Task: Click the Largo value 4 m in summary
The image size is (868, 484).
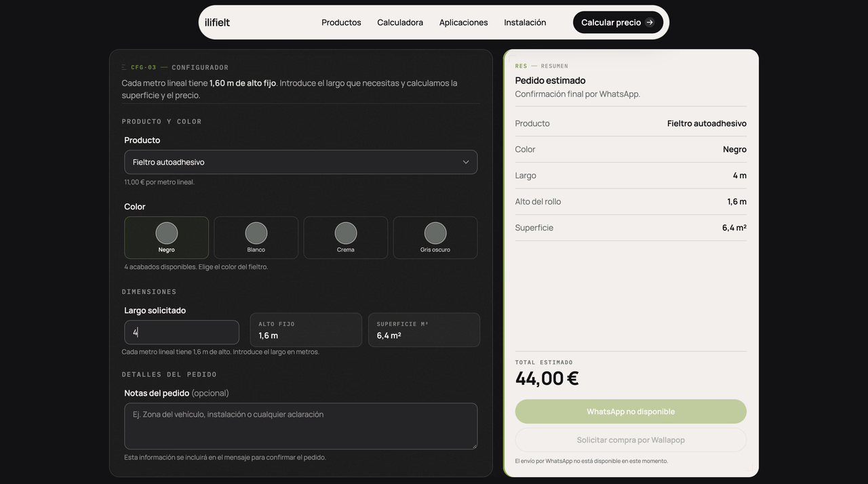Action: [x=739, y=176]
